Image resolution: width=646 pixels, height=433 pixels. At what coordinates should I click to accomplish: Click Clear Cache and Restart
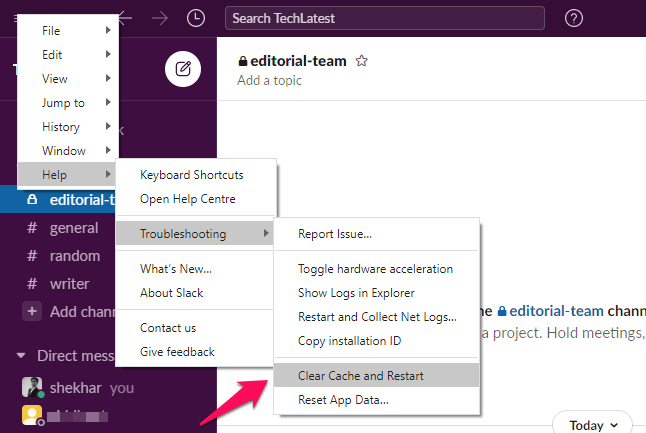click(377, 375)
